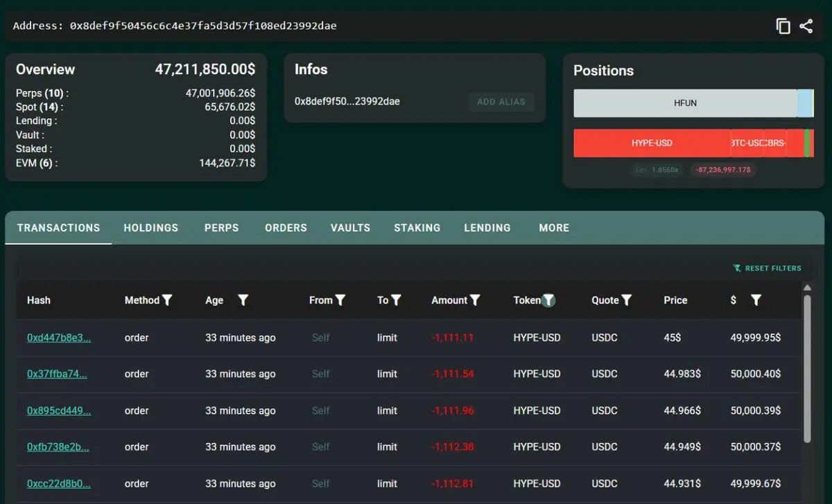Click the Lending label in Overview

[x=37, y=121]
